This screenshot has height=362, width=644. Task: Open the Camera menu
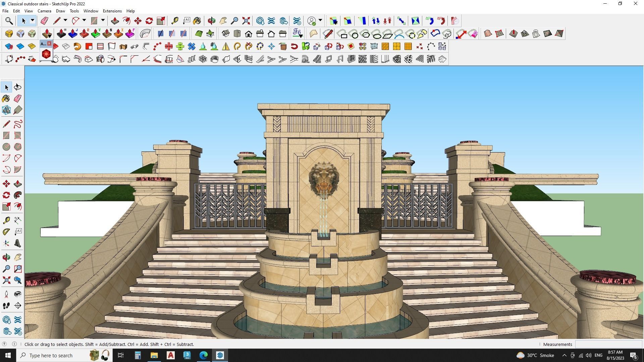coord(44,11)
